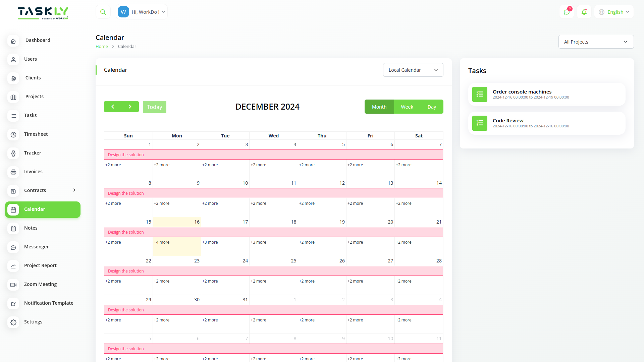This screenshot has height=362, width=644.
Task: Click the Zoom Meeting camera icon
Action: click(x=13, y=285)
